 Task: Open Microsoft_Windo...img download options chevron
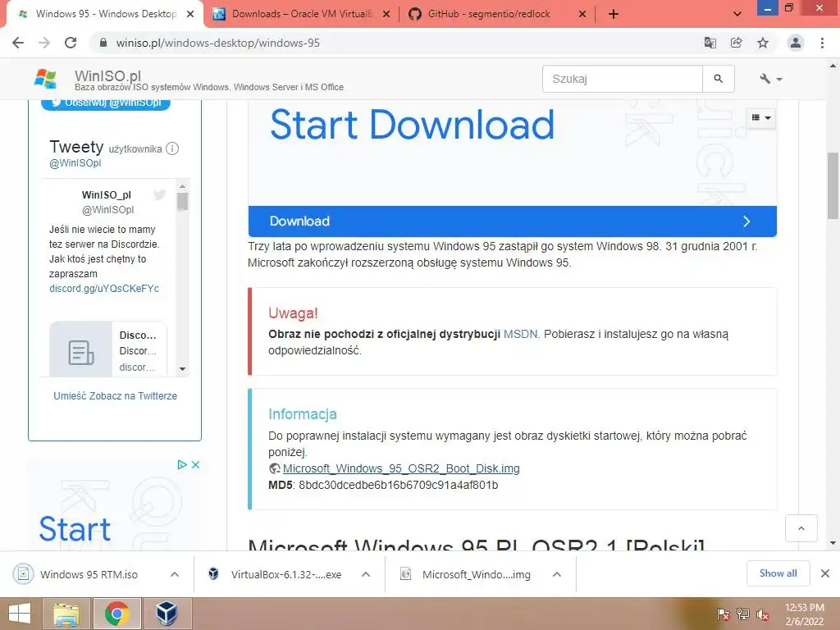pos(557,574)
